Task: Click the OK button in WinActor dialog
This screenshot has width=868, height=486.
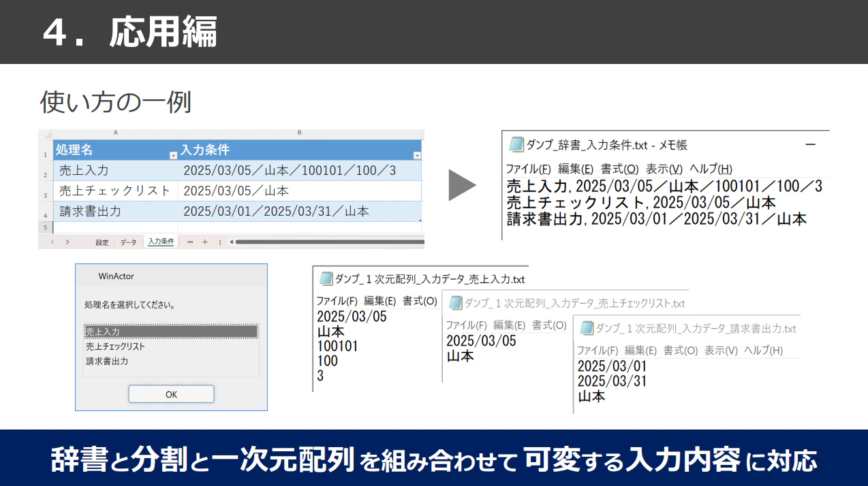Action: point(171,394)
